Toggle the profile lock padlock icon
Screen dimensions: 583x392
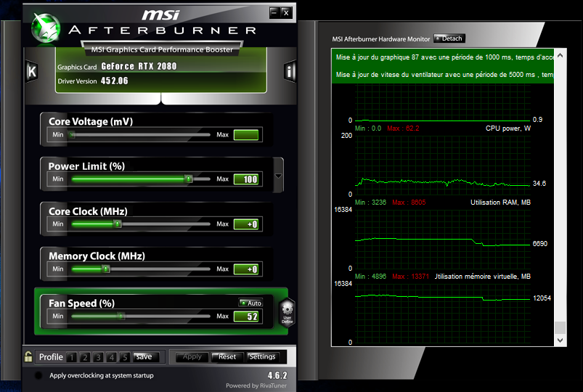pos(28,356)
